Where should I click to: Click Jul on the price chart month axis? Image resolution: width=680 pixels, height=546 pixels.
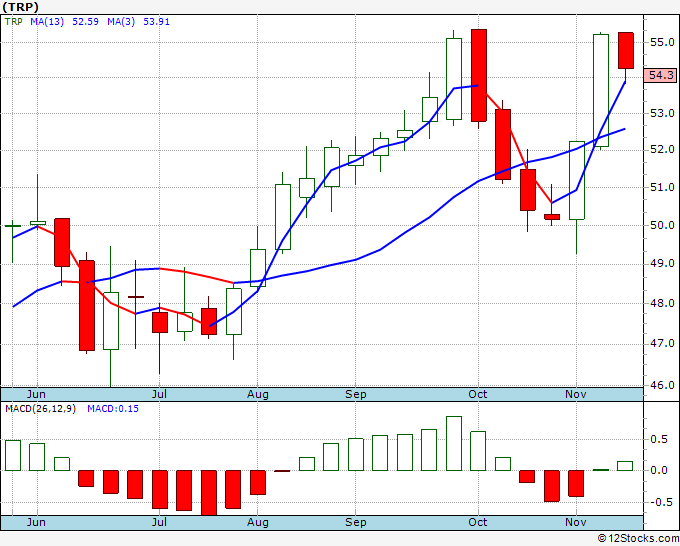click(x=160, y=394)
